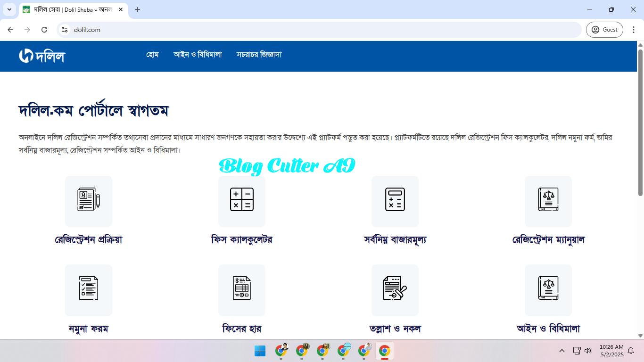Open a new browser tab

(137, 9)
